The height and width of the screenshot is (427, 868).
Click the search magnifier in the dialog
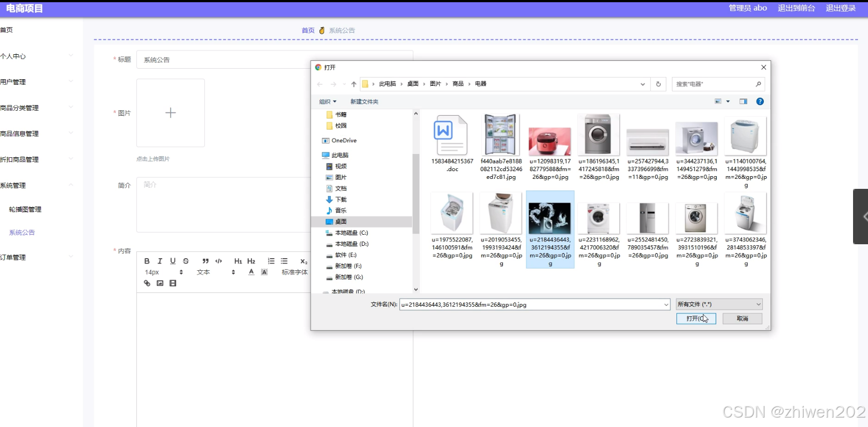758,84
